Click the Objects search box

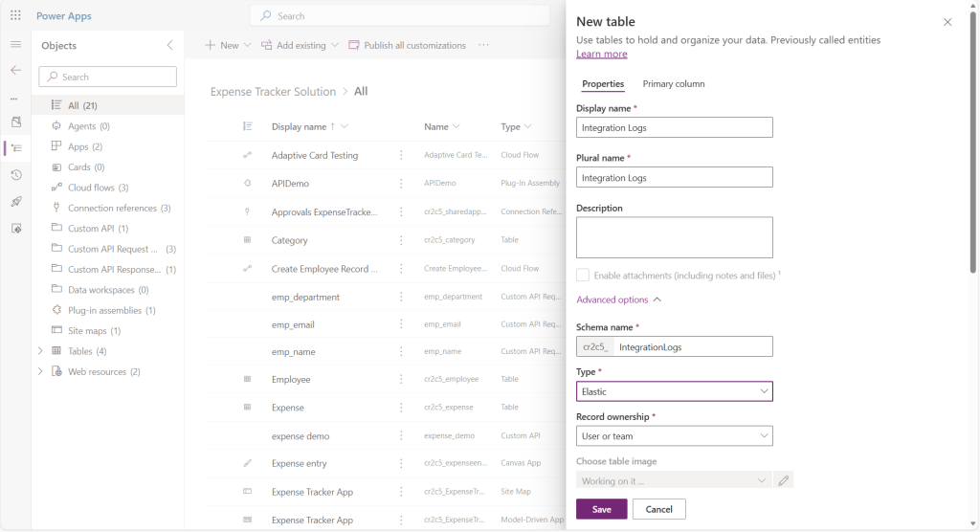[107, 77]
